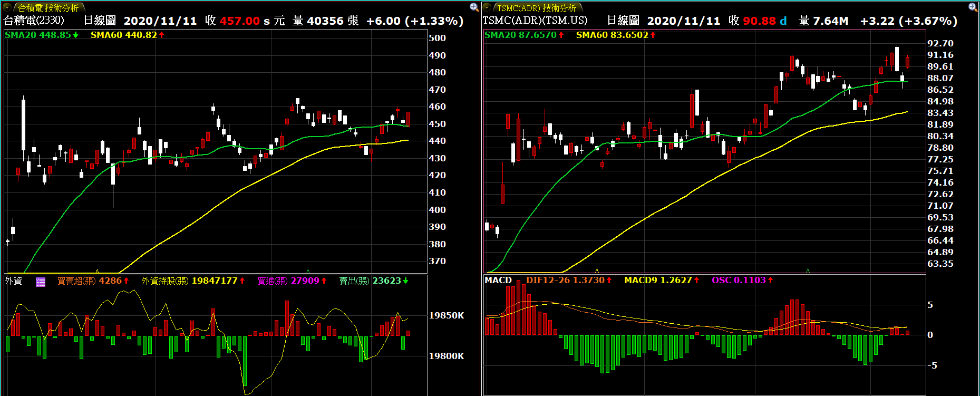Viewport: 980px width, 396px height.
Task: Select the 台積電 技術分析 tab
Action: tap(48, 8)
